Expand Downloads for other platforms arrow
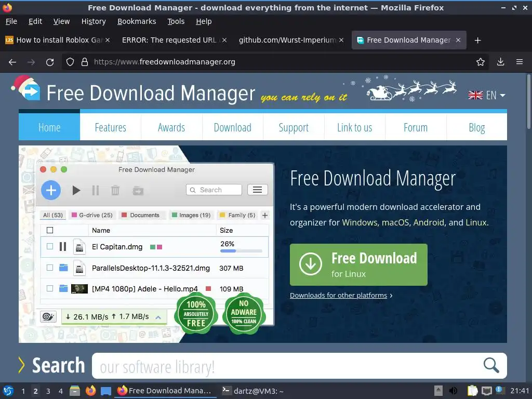This screenshot has width=532, height=399. click(391, 296)
